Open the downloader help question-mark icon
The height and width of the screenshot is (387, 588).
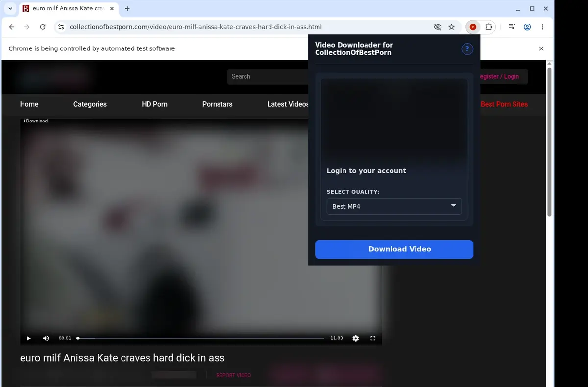tap(467, 48)
